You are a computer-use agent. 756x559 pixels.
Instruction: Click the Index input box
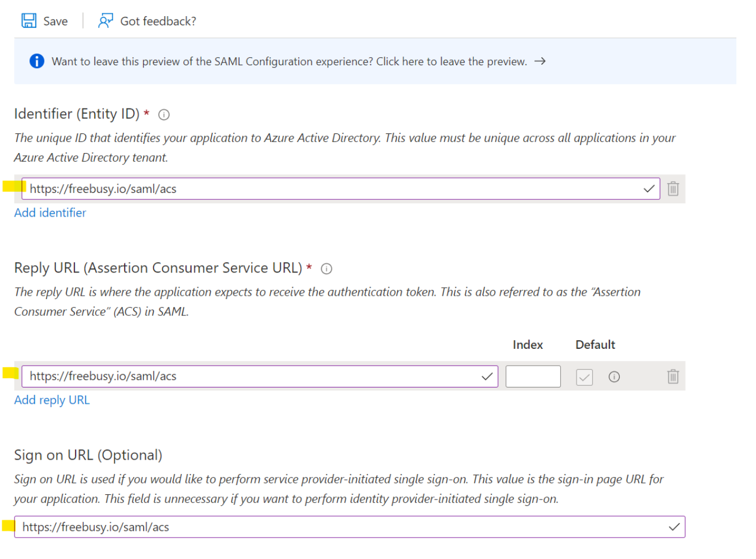coord(533,377)
